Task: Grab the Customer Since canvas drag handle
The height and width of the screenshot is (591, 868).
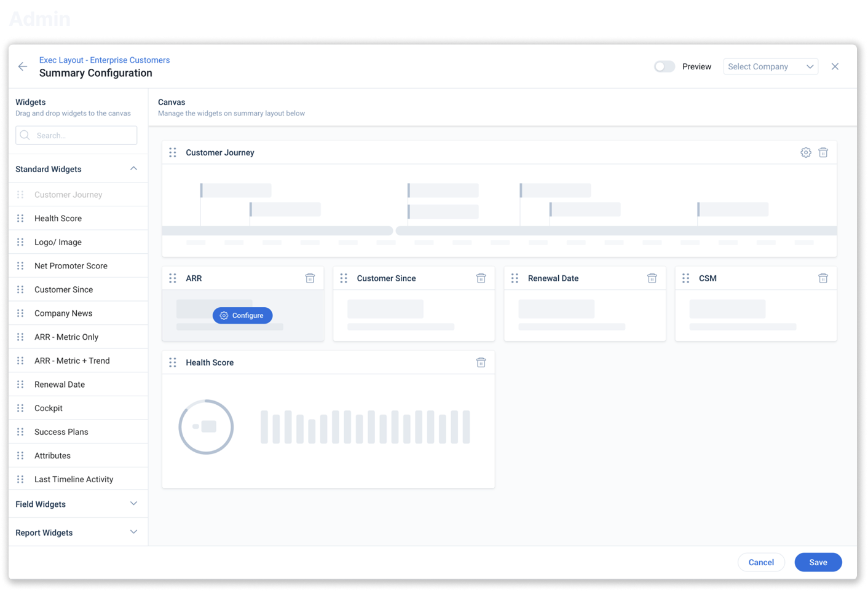Action: tap(344, 278)
